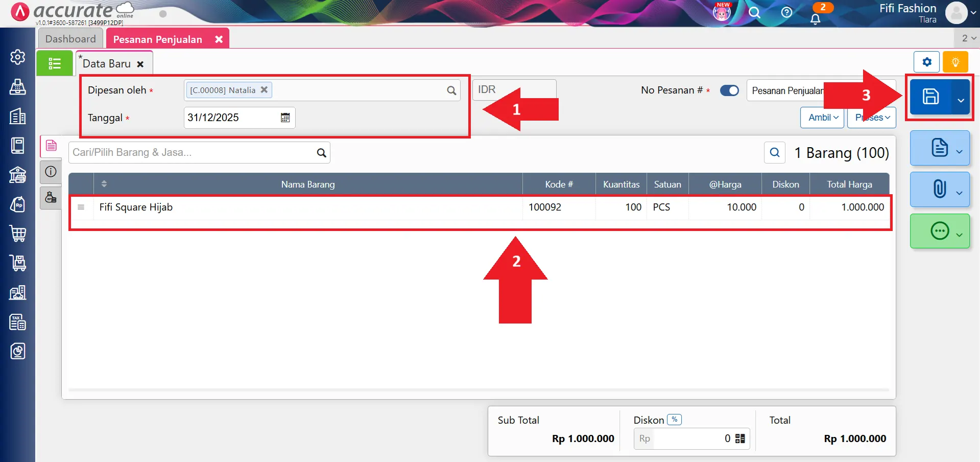
Task: Toggle percent mode on the Diskon field
Action: (675, 419)
